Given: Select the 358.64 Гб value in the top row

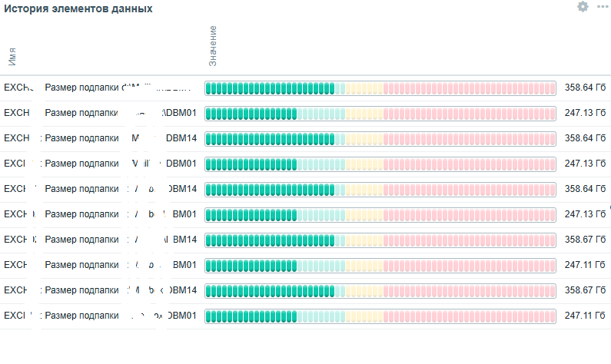Looking at the screenshot, I should [x=584, y=88].
